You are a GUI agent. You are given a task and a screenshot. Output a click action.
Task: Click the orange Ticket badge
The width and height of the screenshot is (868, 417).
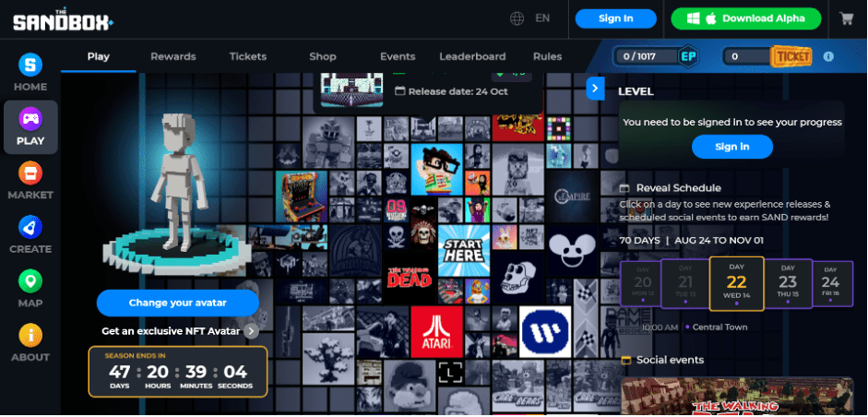point(792,56)
